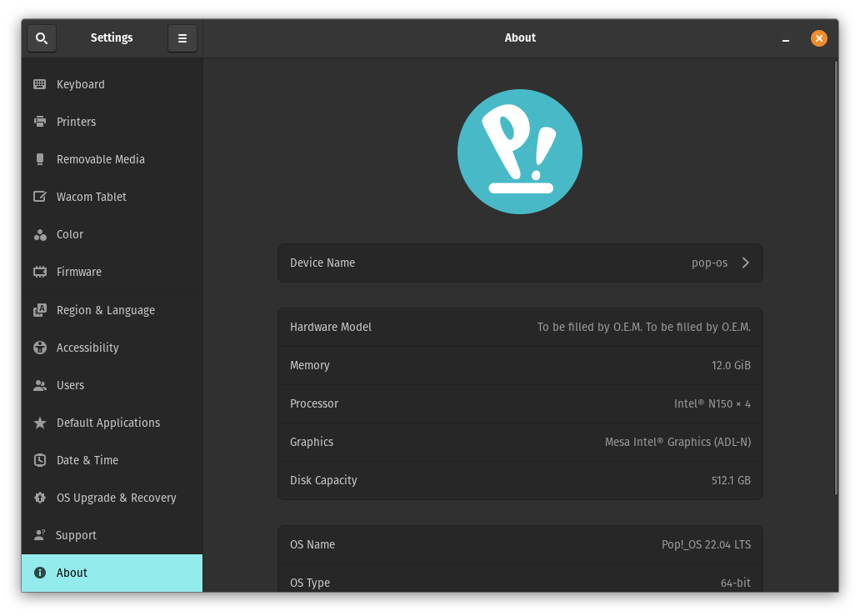Click the Accessibility person icon

point(39,348)
